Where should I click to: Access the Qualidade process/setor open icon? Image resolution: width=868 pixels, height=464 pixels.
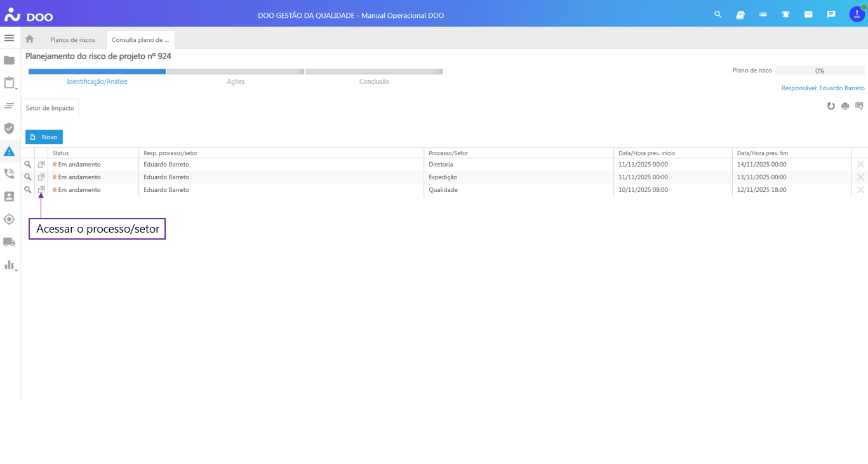41,190
